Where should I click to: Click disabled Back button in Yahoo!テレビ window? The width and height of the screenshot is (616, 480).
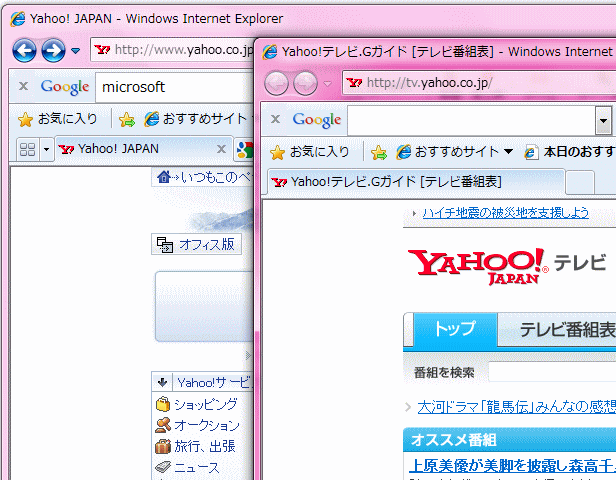[x=276, y=83]
